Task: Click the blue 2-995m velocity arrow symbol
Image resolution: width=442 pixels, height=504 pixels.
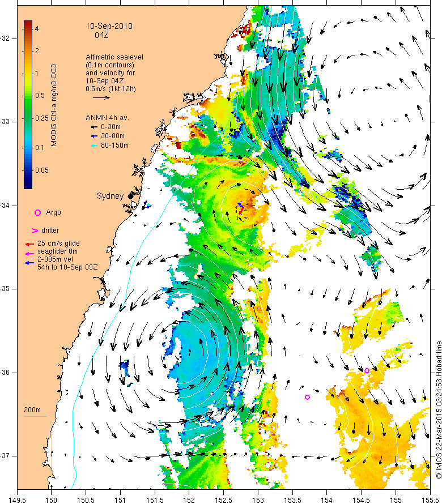Action: [29, 263]
